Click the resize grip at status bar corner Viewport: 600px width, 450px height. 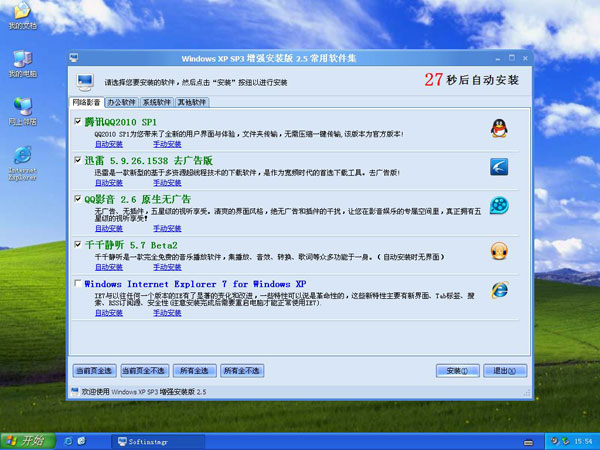[527, 393]
